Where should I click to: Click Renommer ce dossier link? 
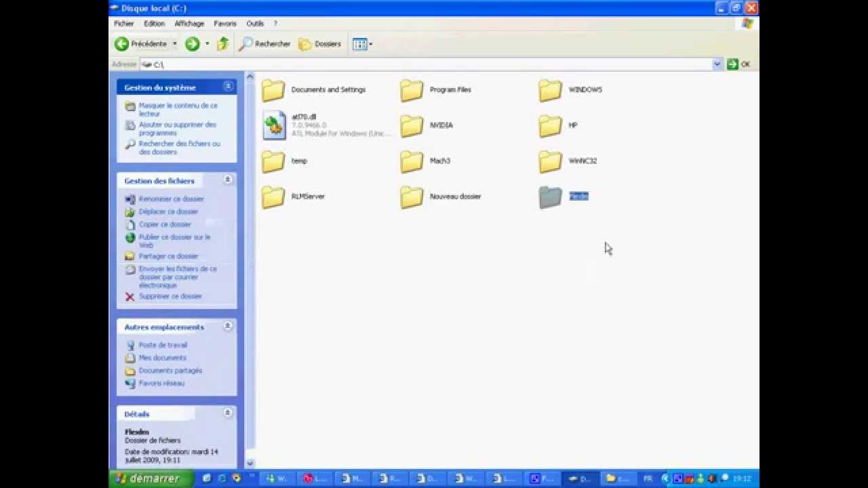pos(171,199)
